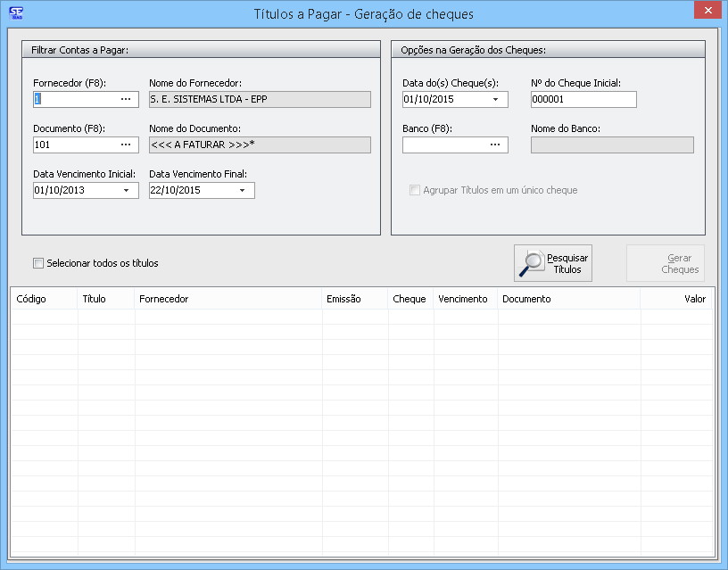
Task: Click the Gerar Cheques button
Action: [666, 263]
